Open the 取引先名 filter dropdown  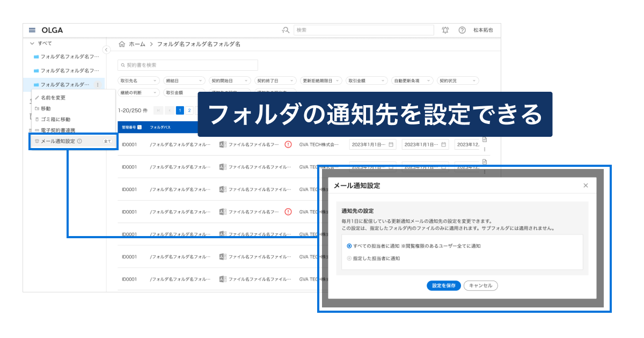click(x=139, y=80)
